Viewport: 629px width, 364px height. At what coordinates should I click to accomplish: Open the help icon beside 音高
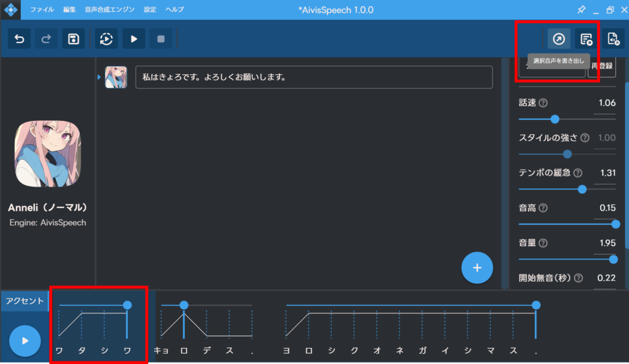tap(543, 207)
